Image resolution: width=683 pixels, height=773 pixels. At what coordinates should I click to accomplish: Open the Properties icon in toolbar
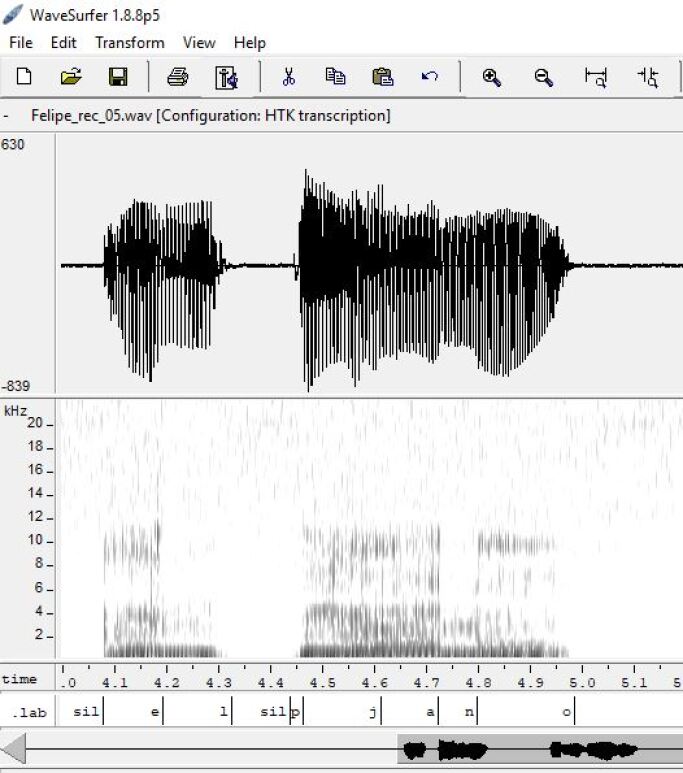[227, 77]
